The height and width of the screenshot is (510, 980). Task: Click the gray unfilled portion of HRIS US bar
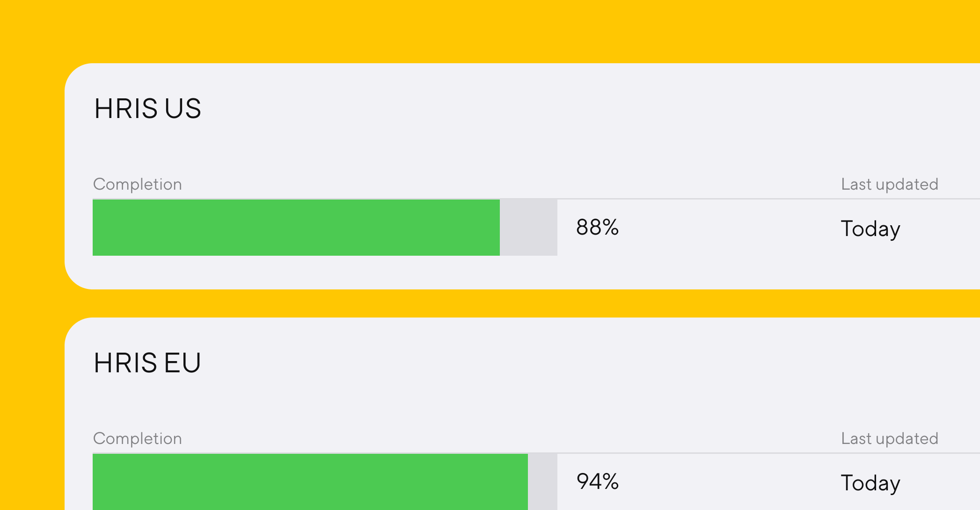tap(529, 228)
